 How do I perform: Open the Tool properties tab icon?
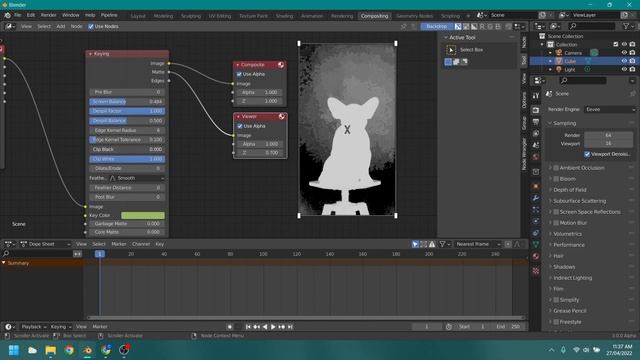tap(536, 96)
